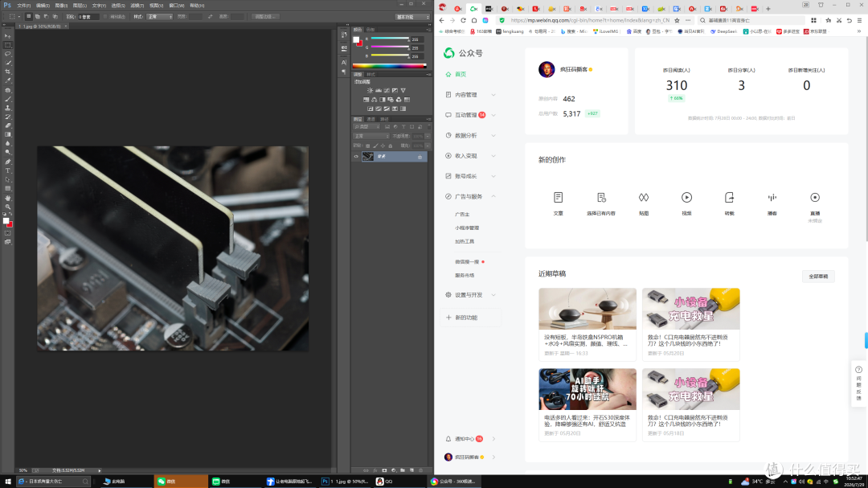The width and height of the screenshot is (868, 488).
Task: Click the R channel color slider
Action: 390,39
